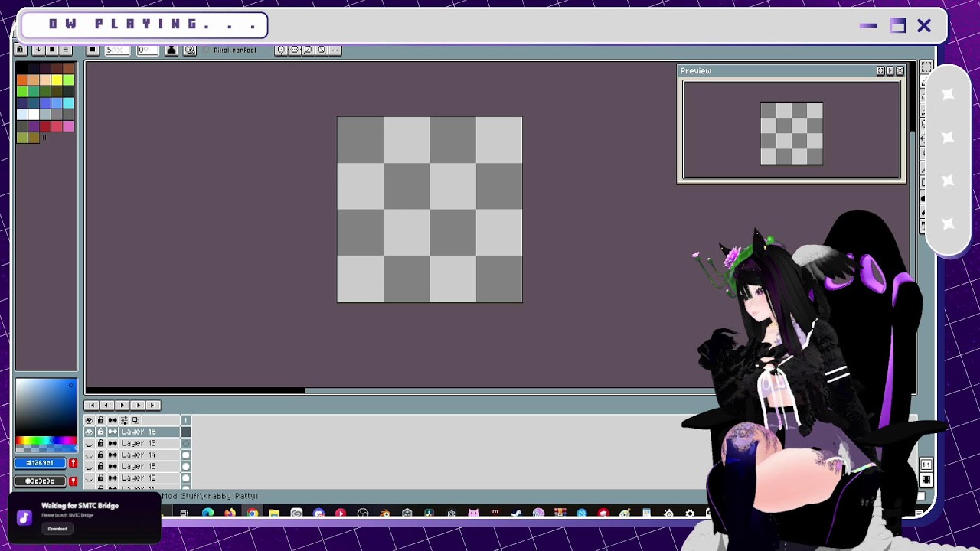
Task: Go to the previous frame
Action: [x=107, y=405]
